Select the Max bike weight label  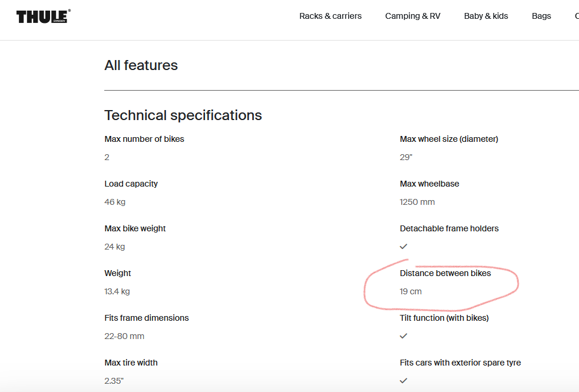coord(135,228)
